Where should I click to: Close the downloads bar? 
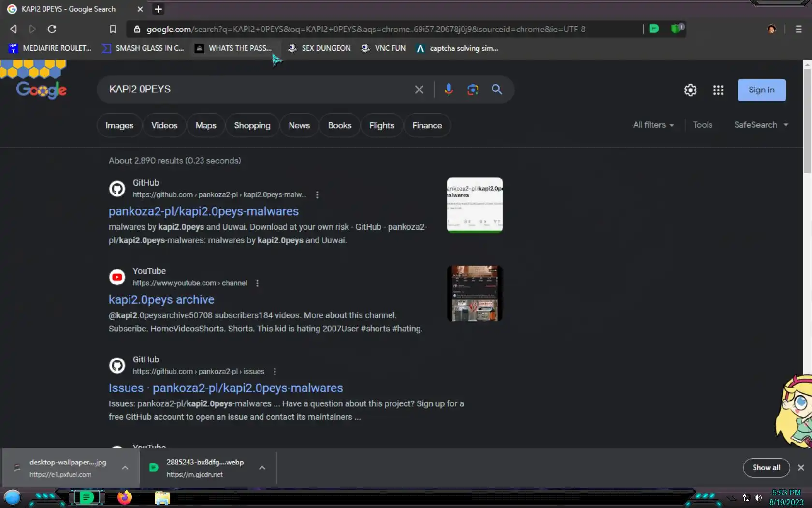click(x=801, y=467)
